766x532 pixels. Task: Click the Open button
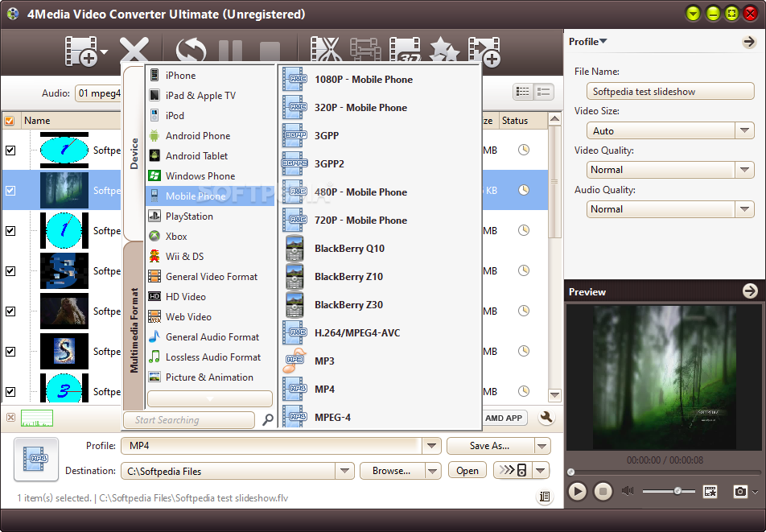point(467,471)
